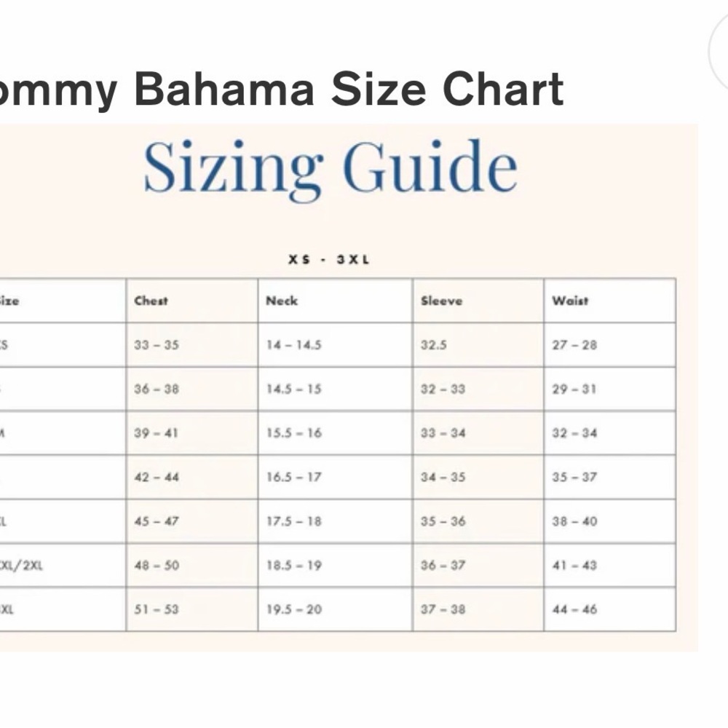
Task: Click the chest cell reading 33 – 35
Action: point(191,345)
